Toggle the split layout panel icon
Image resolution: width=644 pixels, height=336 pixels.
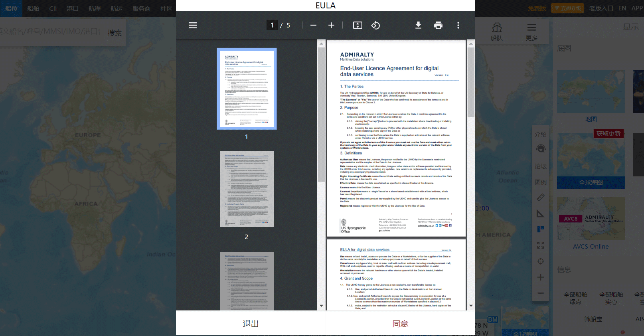541,229
